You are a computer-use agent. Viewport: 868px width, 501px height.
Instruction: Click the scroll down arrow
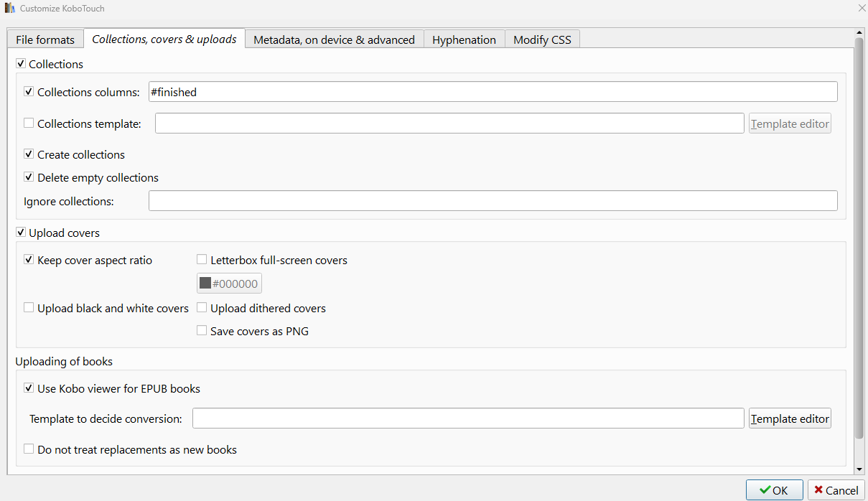tap(859, 469)
